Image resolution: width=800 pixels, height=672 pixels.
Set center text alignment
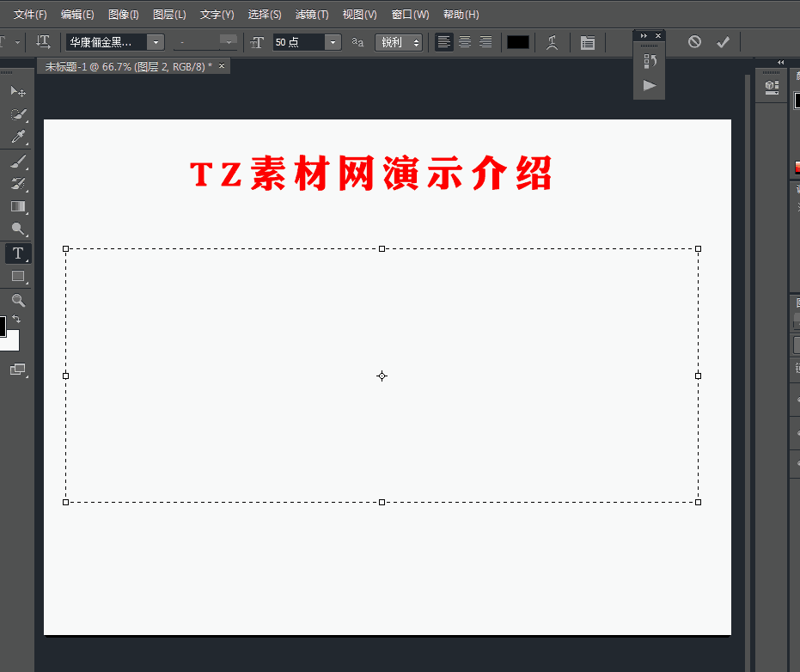[465, 42]
